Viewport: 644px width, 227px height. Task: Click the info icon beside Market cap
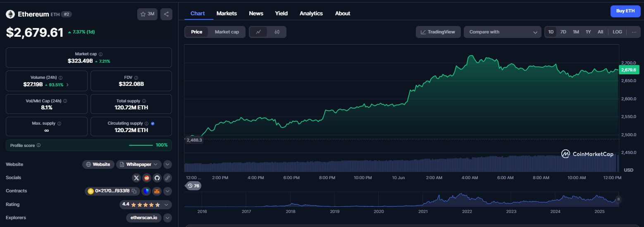point(101,54)
